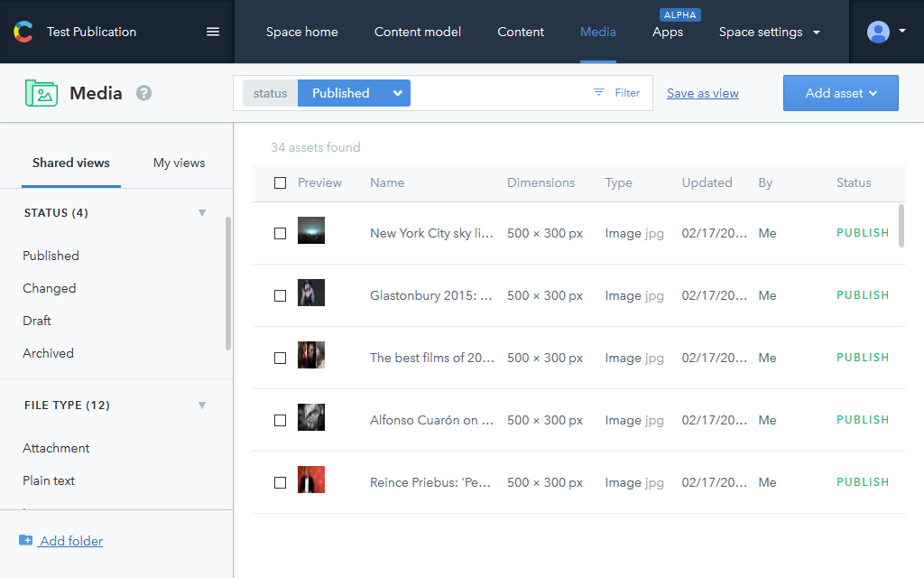Go to Content model in navigation
The height and width of the screenshot is (578, 924).
418,32
